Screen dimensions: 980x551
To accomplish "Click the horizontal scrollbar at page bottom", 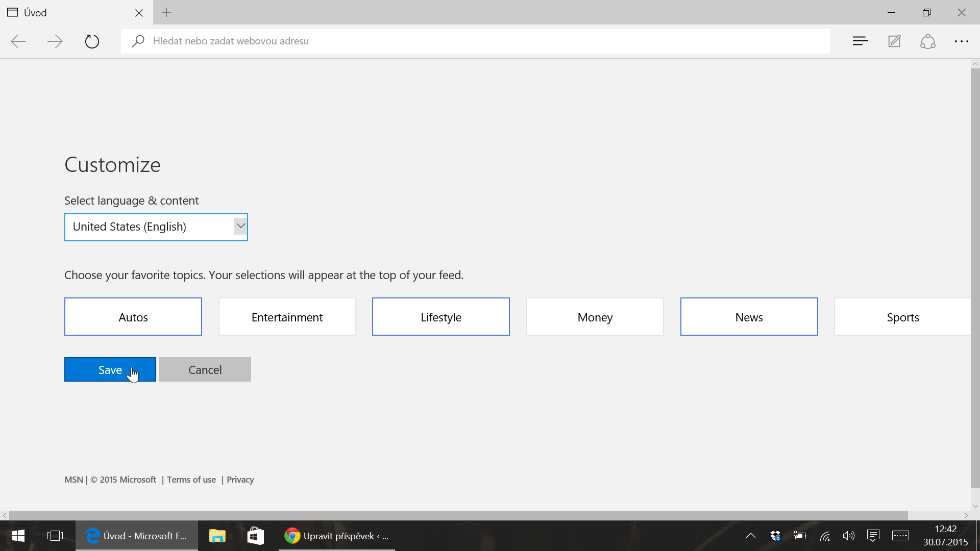I will 458,515.
